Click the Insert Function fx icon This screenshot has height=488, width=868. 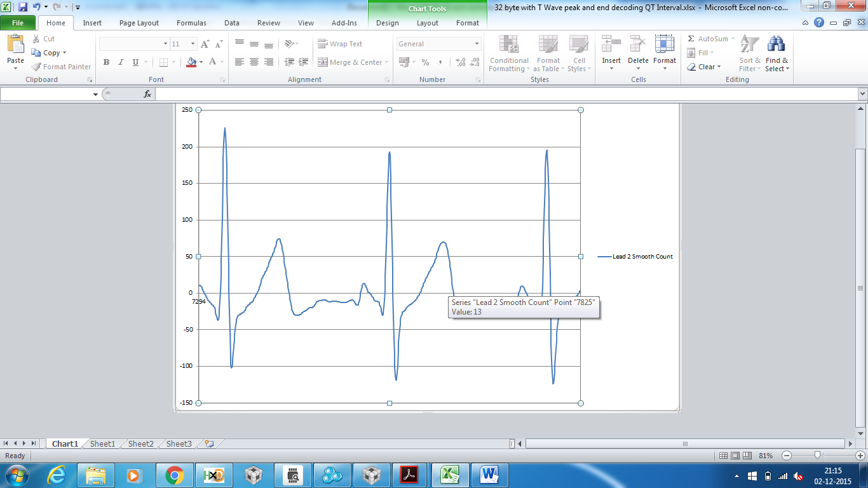pos(147,94)
